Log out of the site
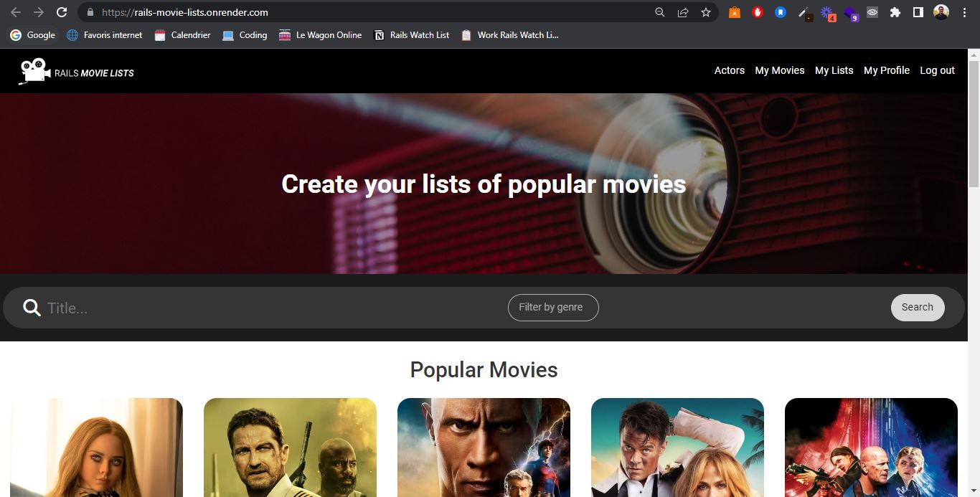The image size is (980, 497). [x=937, y=70]
